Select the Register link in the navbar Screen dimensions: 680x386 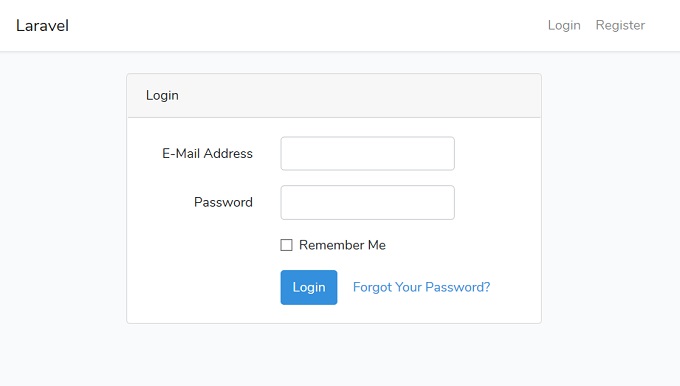click(x=620, y=25)
